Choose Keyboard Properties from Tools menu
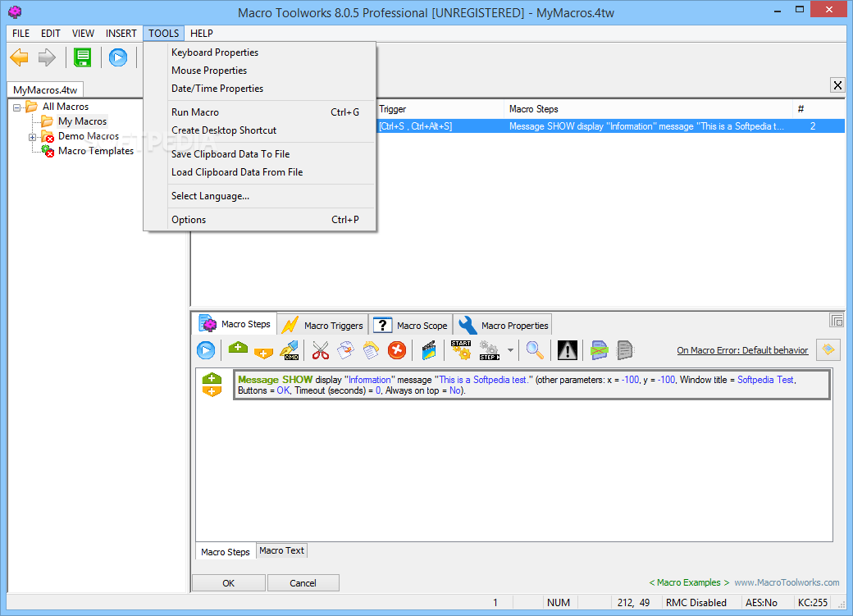Viewport: 853px width, 616px height. click(x=260, y=52)
